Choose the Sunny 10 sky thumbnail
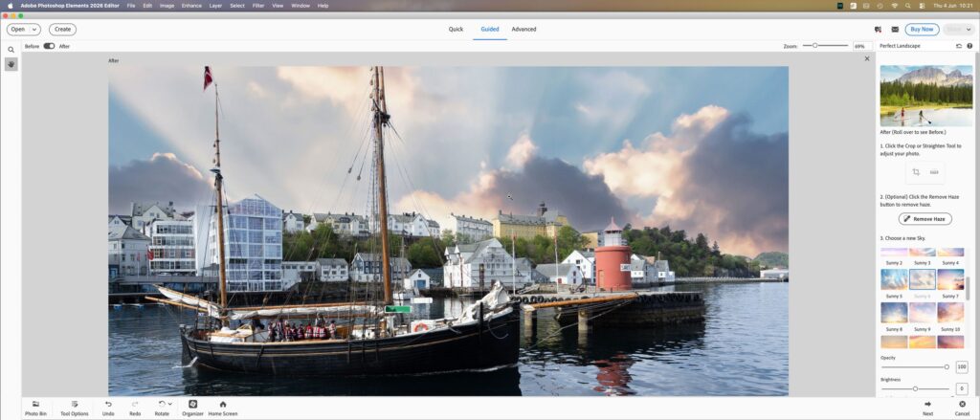The width and height of the screenshot is (980, 420). [x=950, y=313]
